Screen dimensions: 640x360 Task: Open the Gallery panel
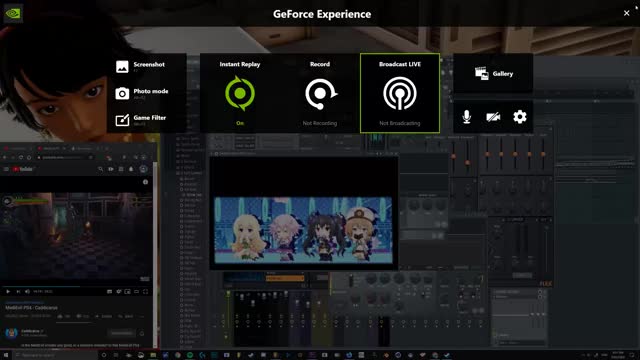pyautogui.click(x=493, y=73)
